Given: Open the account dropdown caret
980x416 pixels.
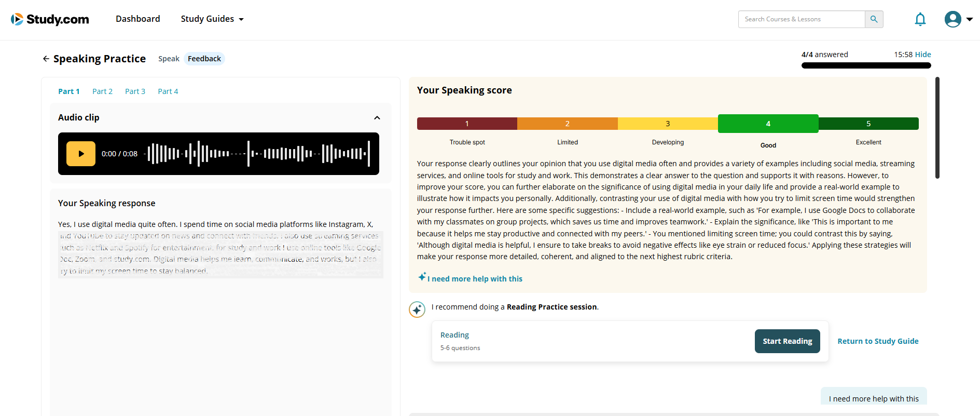Looking at the screenshot, I should (x=969, y=19).
